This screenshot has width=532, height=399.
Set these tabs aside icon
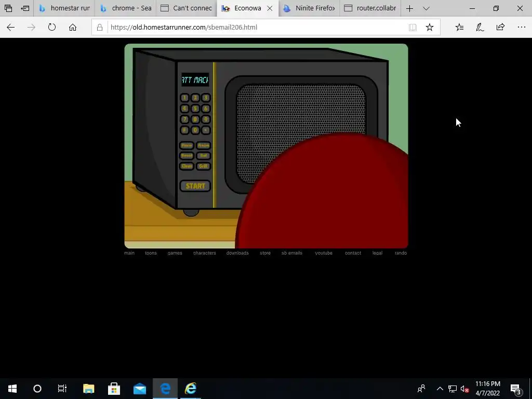point(25,8)
